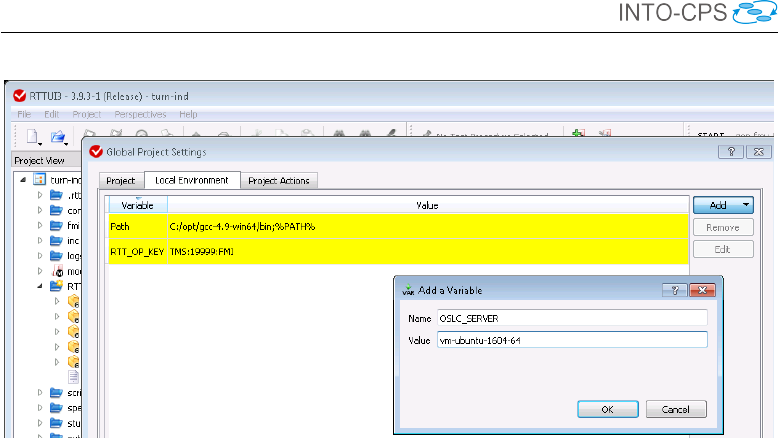Select the text document icon under RTT folder

(x=73, y=377)
